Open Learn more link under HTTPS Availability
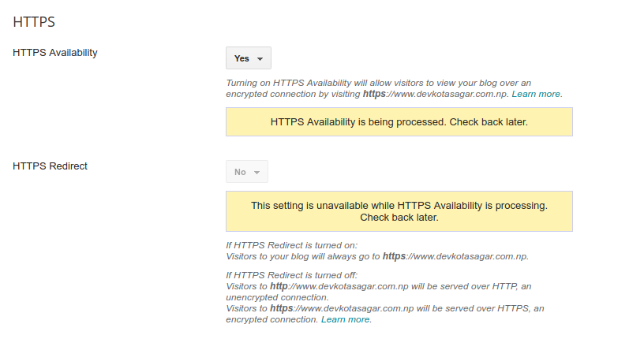The width and height of the screenshot is (644, 339). (x=536, y=94)
